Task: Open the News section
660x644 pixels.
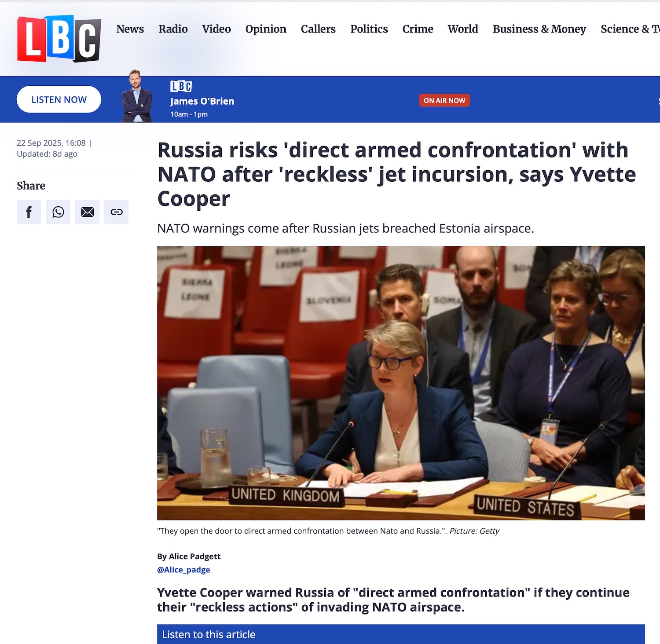Action: [x=130, y=29]
